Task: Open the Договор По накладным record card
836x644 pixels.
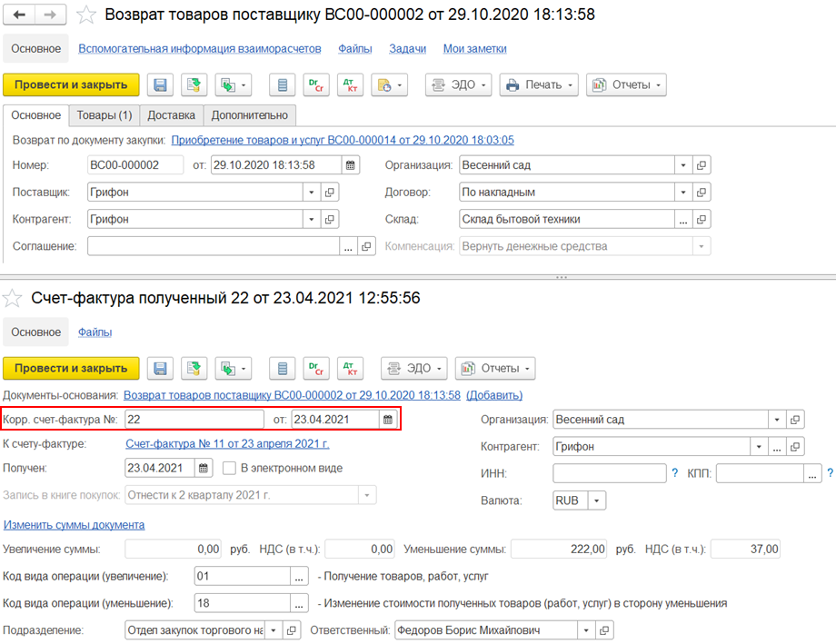Action: tap(702, 193)
